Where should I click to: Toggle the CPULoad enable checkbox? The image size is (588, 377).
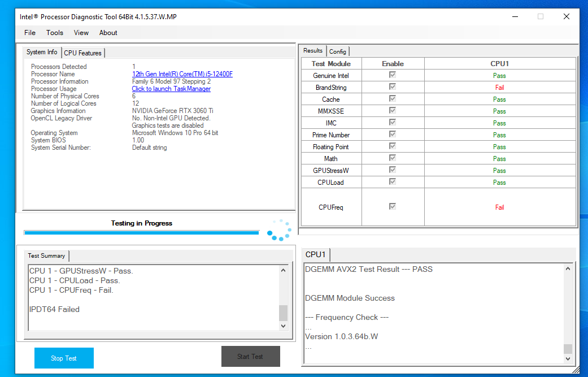393,181
